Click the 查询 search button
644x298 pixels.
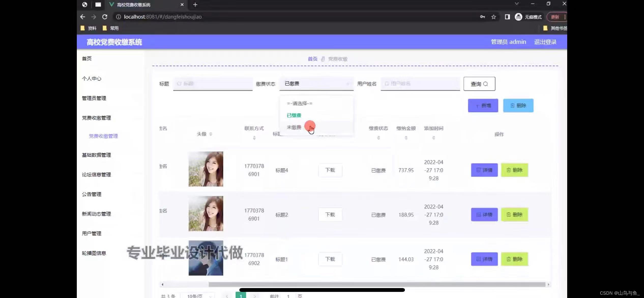click(x=479, y=84)
